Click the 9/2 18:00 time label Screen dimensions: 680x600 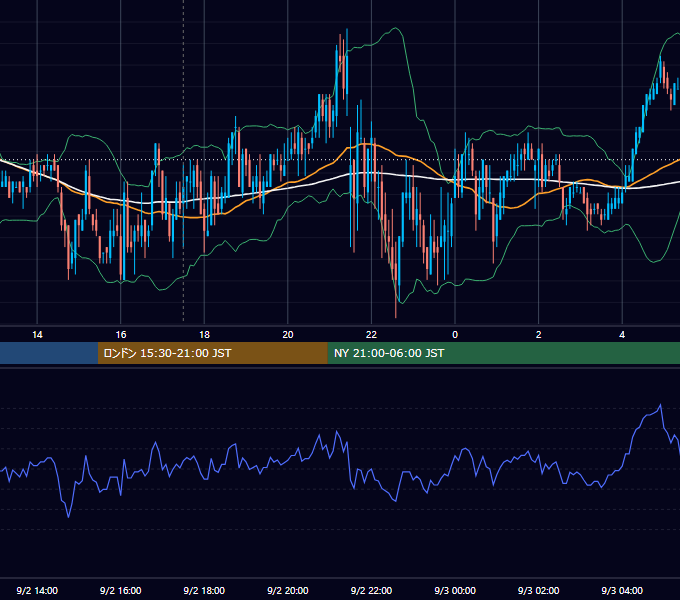click(204, 590)
